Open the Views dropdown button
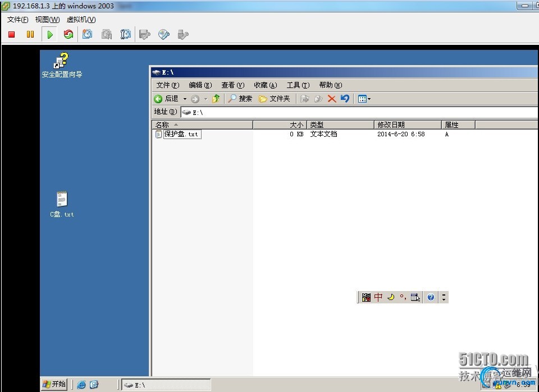 click(x=364, y=99)
